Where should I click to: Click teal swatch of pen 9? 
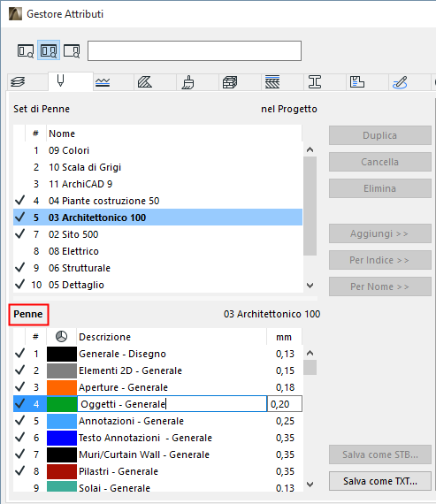(62, 486)
